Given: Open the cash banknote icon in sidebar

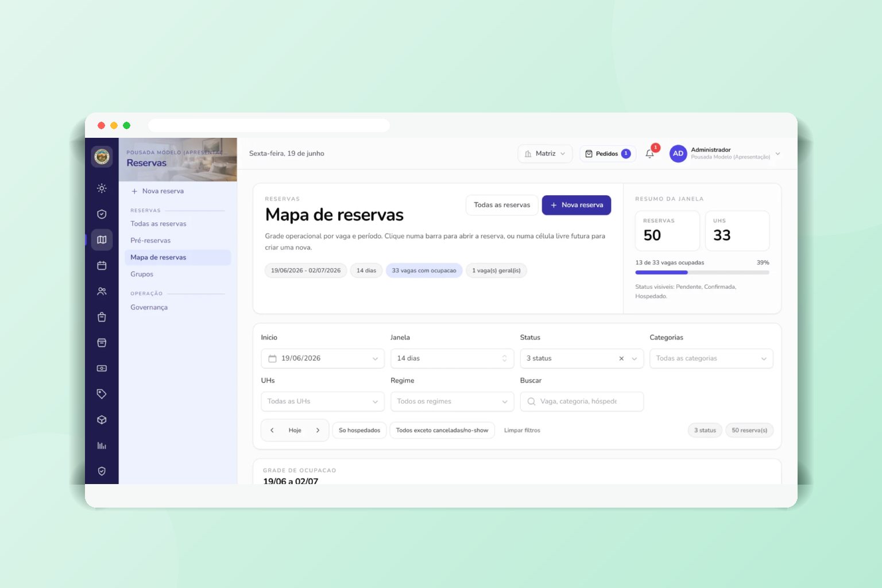Looking at the screenshot, I should tap(102, 368).
